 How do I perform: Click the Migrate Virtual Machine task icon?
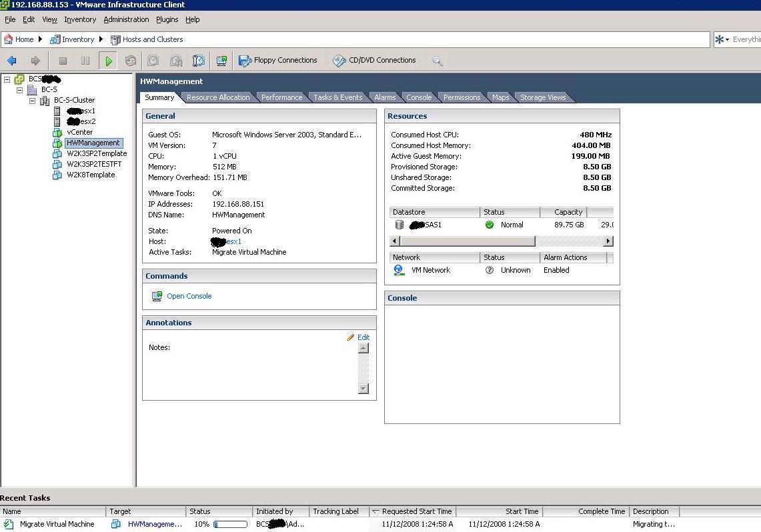9,524
